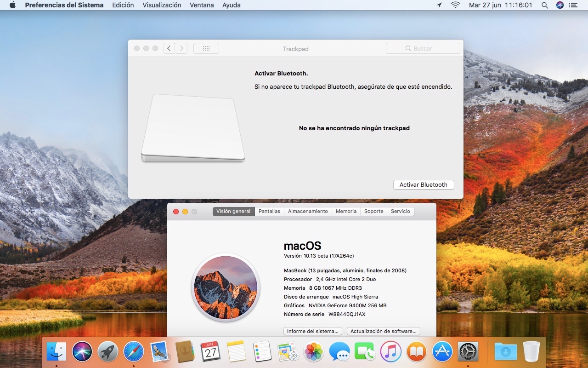Open Downloads folder in Dock

pos(506,352)
